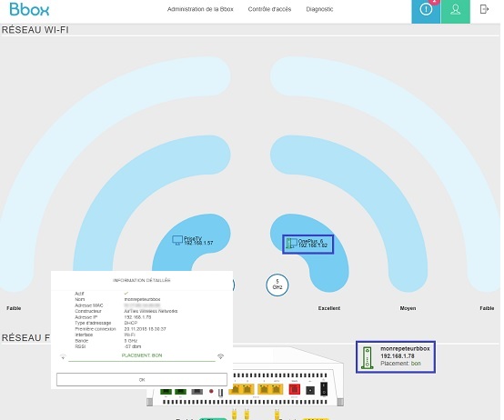Confirm the details dialog with OK
The image size is (504, 420).
[x=142, y=379]
